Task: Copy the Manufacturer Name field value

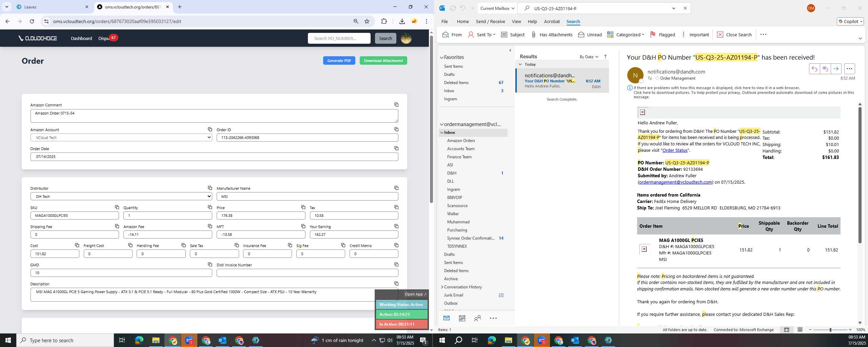Action: click(396, 188)
